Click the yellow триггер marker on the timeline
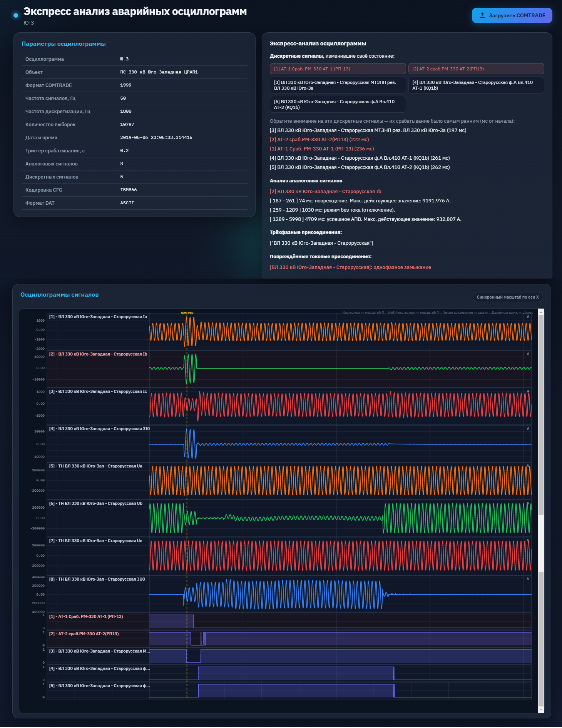 pyautogui.click(x=187, y=312)
